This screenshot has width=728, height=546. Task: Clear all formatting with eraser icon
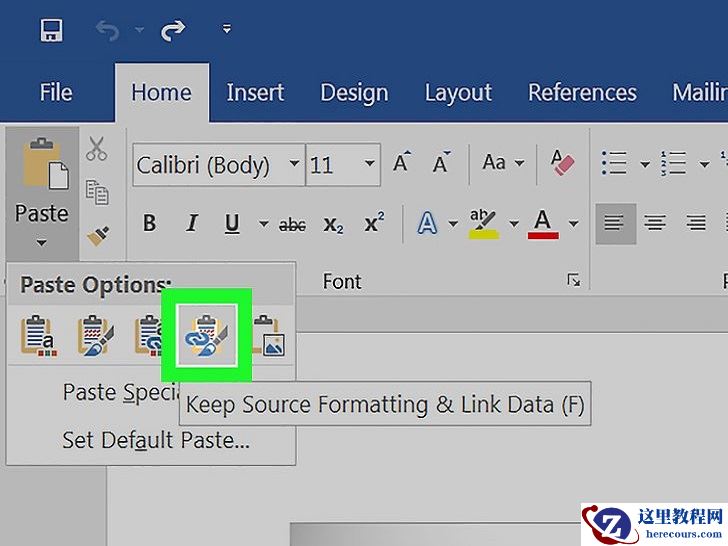pos(562,162)
